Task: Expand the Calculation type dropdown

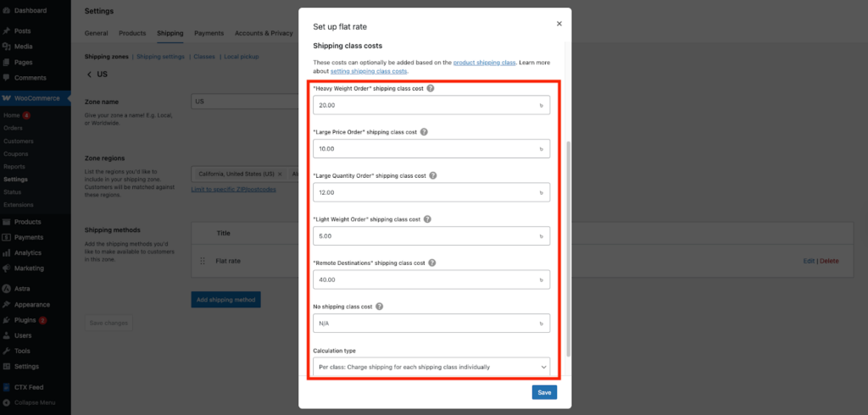Action: pyautogui.click(x=431, y=367)
